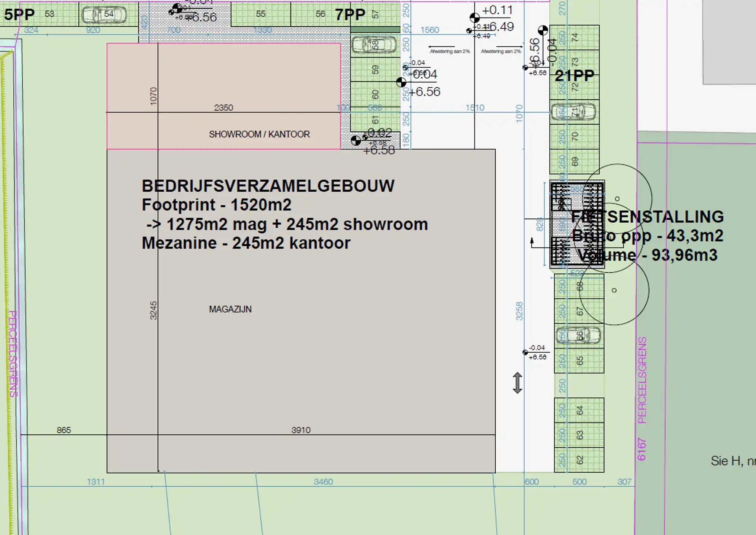Screen dimensions: 756x535
Task: Click the 7PP heading at the top
Action: click(350, 14)
